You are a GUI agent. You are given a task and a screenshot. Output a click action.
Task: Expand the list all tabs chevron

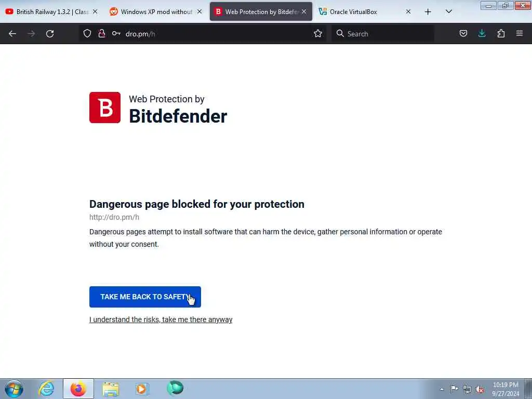coord(448,11)
